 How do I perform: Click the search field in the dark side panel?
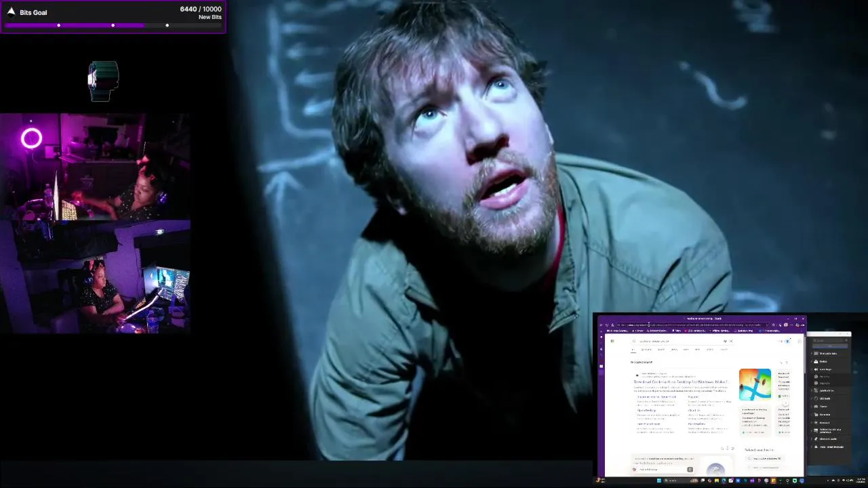point(830,340)
